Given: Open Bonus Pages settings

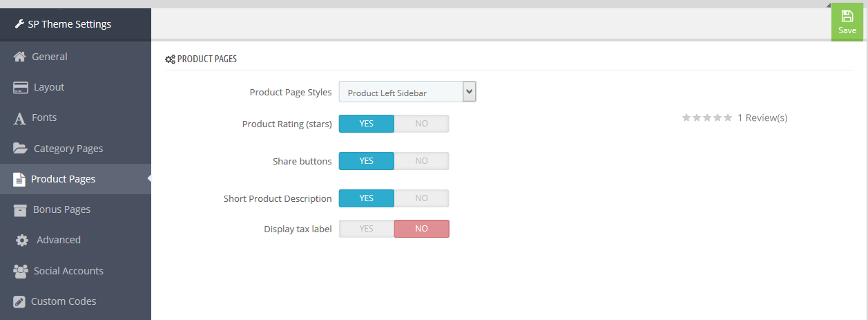Looking at the screenshot, I should pyautogui.click(x=75, y=209).
